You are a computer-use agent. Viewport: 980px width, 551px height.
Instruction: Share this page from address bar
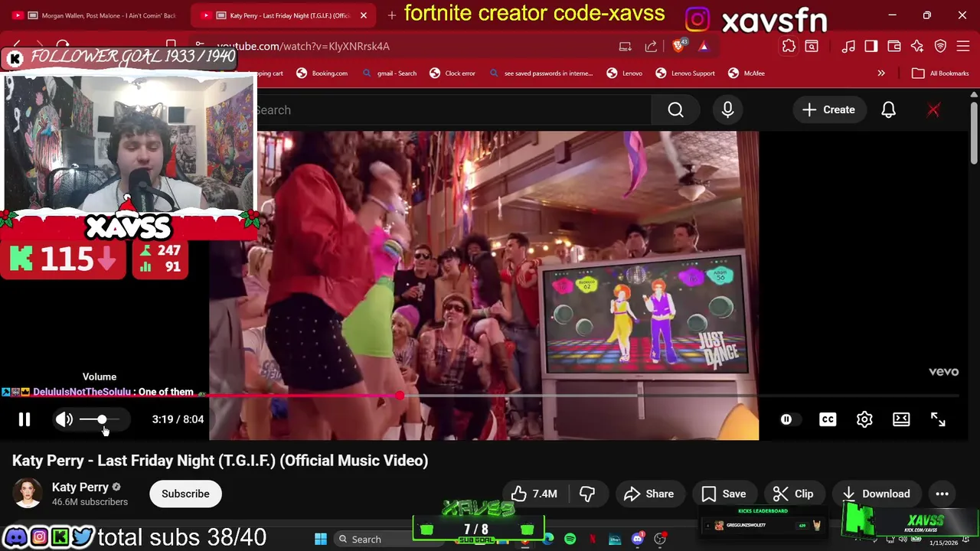click(651, 46)
